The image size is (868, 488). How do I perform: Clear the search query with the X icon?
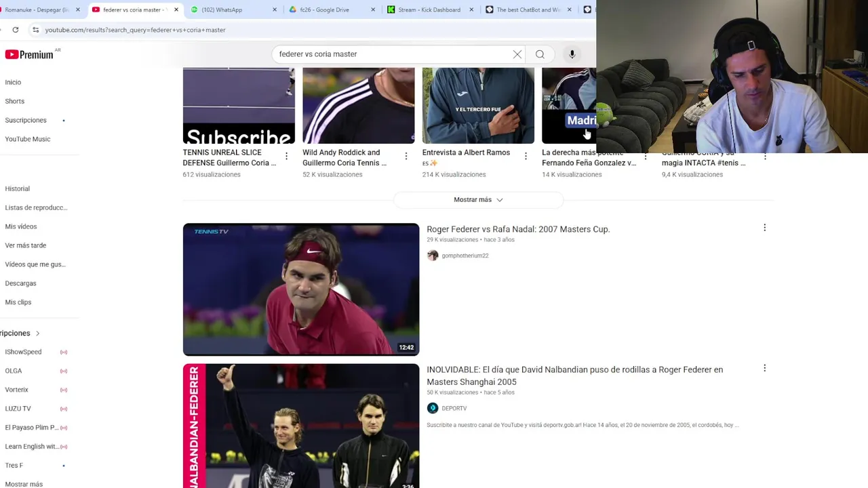pos(517,54)
